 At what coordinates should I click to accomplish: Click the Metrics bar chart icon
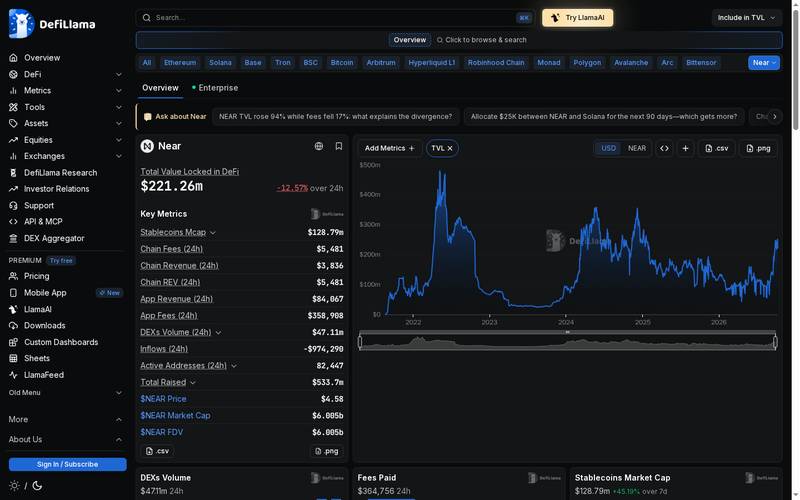[x=13, y=91]
